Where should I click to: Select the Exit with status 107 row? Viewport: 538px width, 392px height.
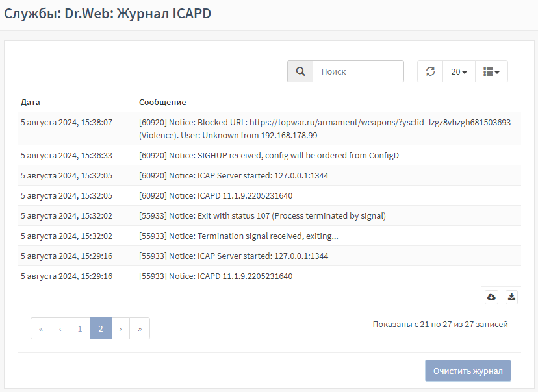click(269, 215)
